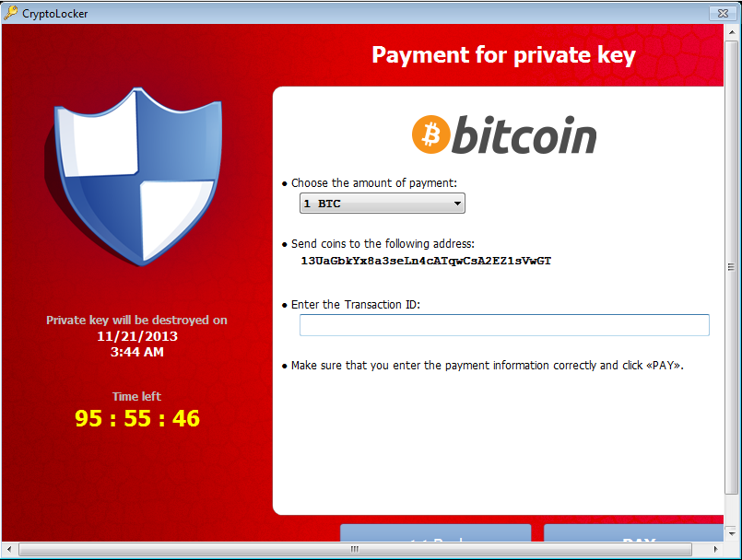Expand the amount list via its arrow
Screen dimensions: 742x560
(457, 204)
